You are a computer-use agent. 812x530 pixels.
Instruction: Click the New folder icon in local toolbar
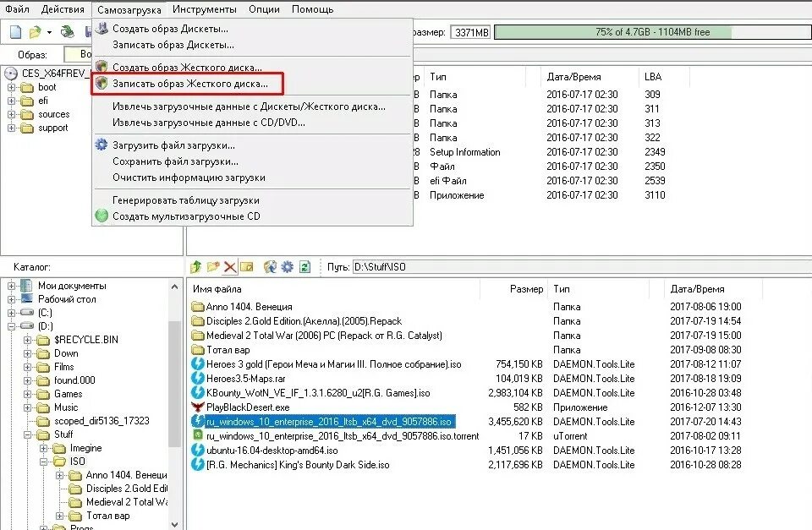213,266
